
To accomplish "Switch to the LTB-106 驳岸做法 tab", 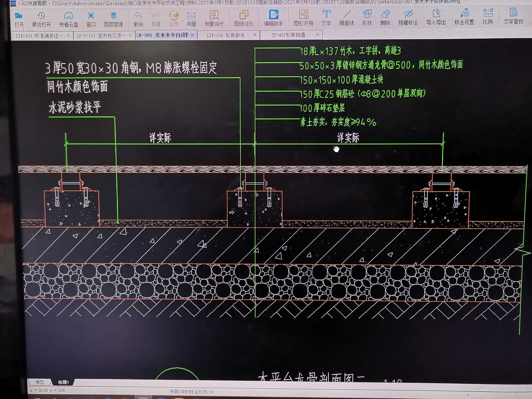I will click(226, 35).
